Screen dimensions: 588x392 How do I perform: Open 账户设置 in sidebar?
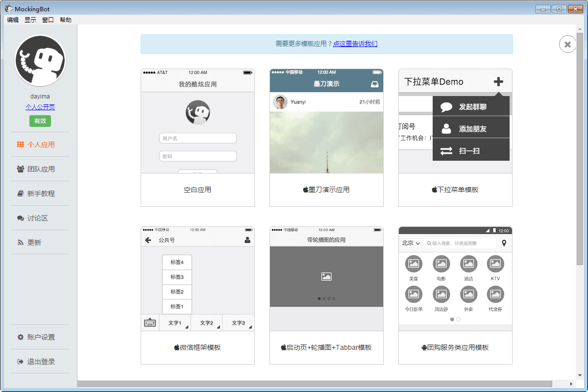click(x=40, y=337)
